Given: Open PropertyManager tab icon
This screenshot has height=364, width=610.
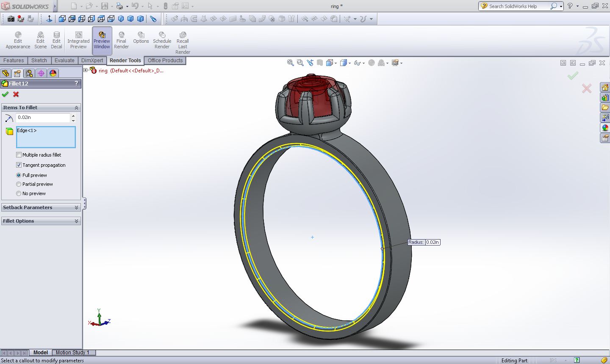Looking at the screenshot, I should (x=17, y=73).
